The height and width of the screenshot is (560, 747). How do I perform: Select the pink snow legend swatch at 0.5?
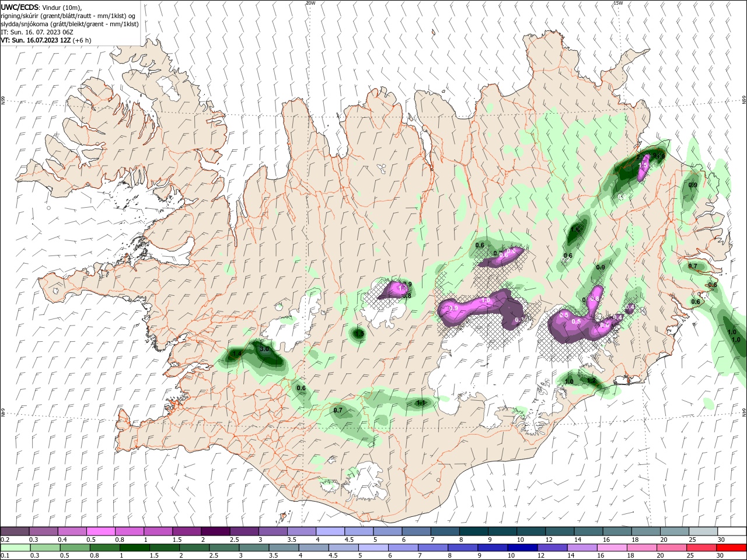pos(100,531)
